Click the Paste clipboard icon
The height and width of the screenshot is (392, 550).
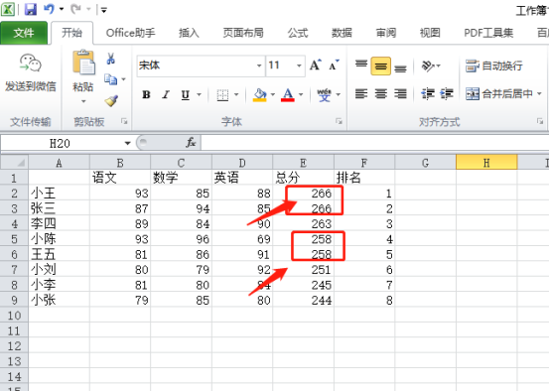(83, 64)
